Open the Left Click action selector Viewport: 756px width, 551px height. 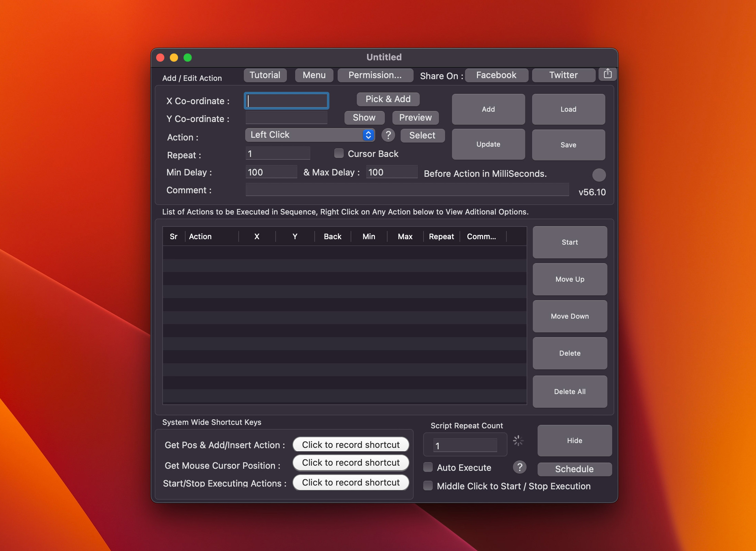tap(368, 135)
